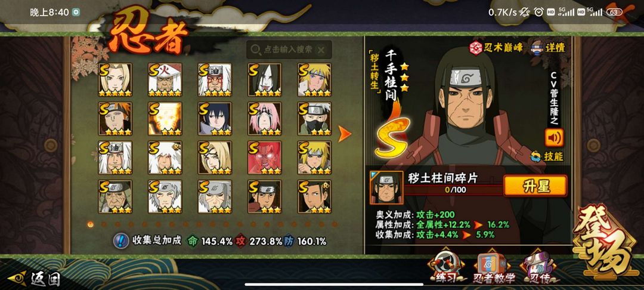Image resolution: width=644 pixels, height=290 pixels.
Task: Open 技能 skills swap icon
Action: 535,156
